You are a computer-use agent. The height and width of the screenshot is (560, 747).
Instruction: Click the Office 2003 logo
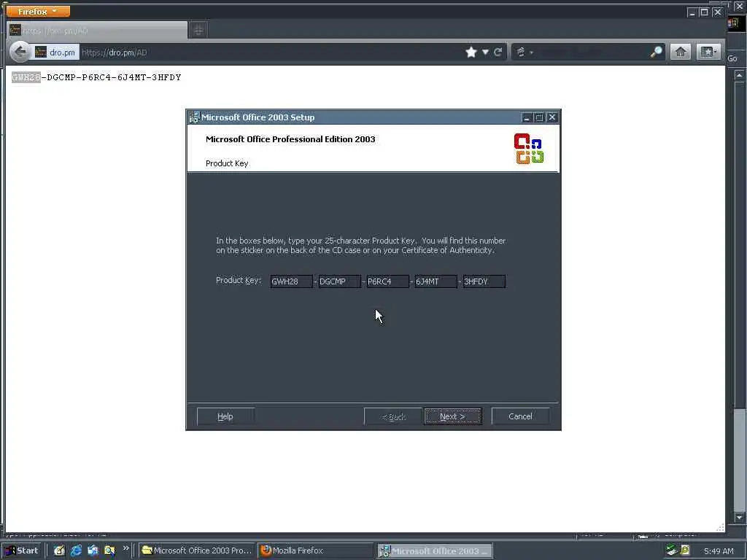[529, 149]
